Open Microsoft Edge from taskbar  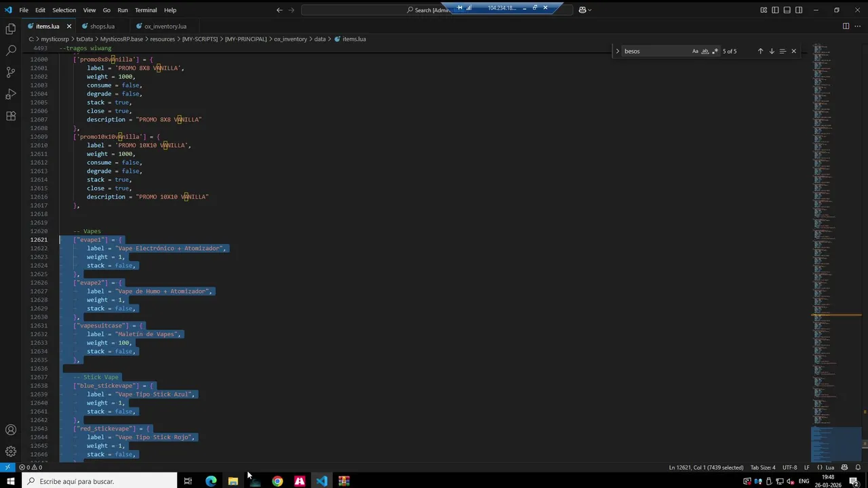click(x=211, y=481)
